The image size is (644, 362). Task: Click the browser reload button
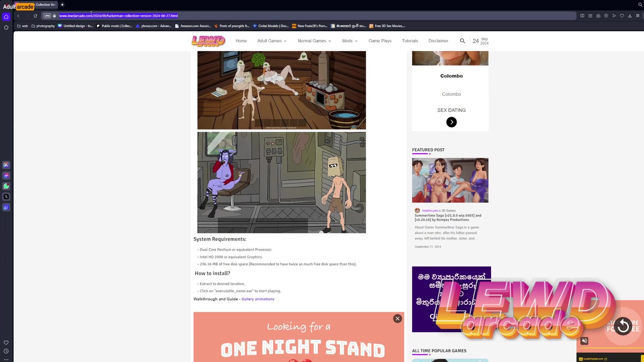coord(35,16)
